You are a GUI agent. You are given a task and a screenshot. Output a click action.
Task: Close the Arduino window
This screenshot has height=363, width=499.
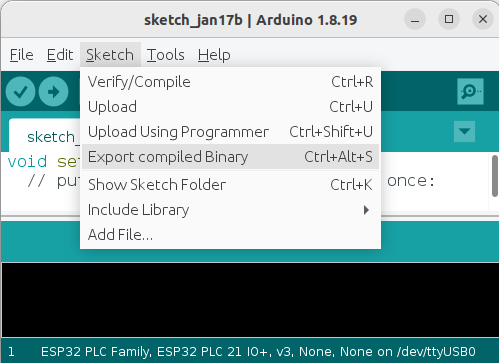click(x=483, y=19)
